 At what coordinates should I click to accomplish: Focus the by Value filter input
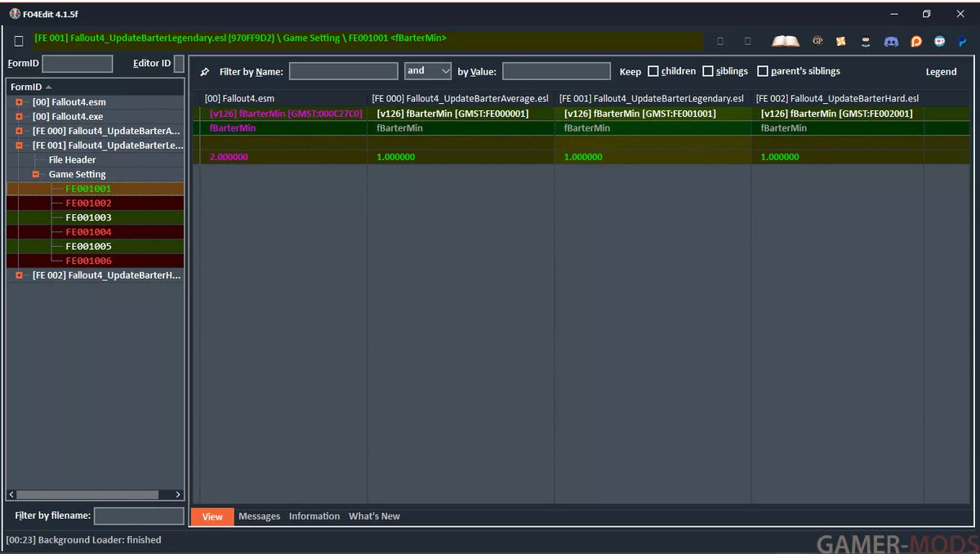click(556, 71)
